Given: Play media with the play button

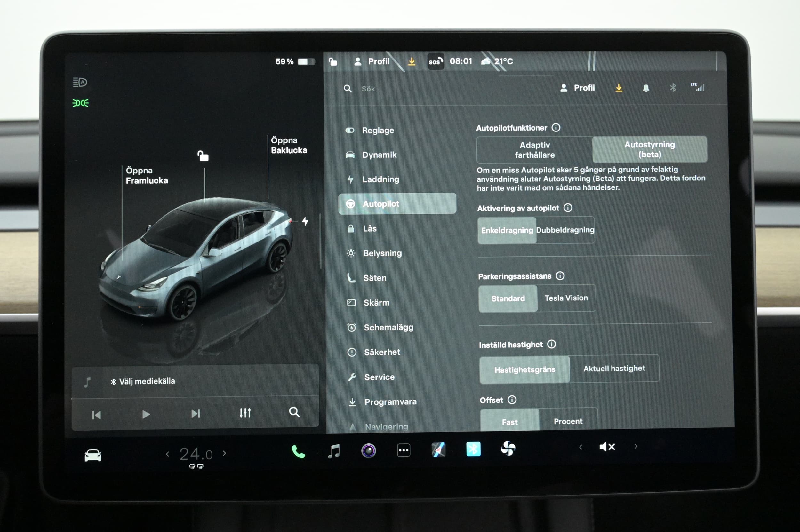Looking at the screenshot, I should coord(146,414).
